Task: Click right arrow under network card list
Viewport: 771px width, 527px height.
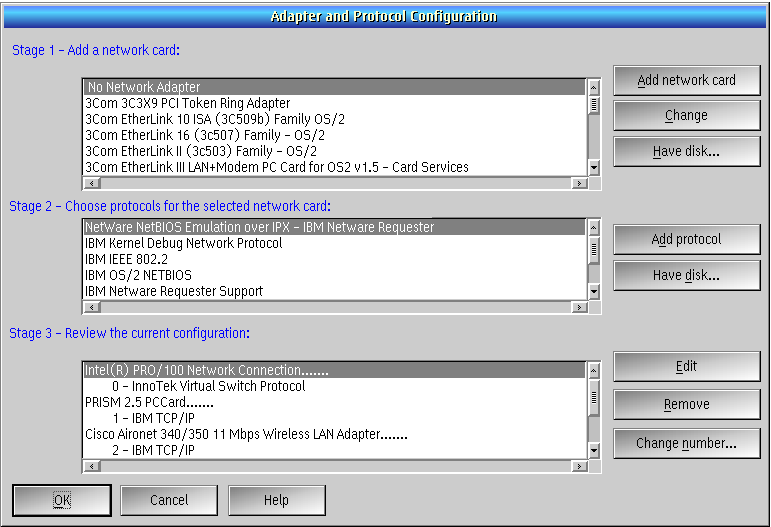Action: (579, 183)
